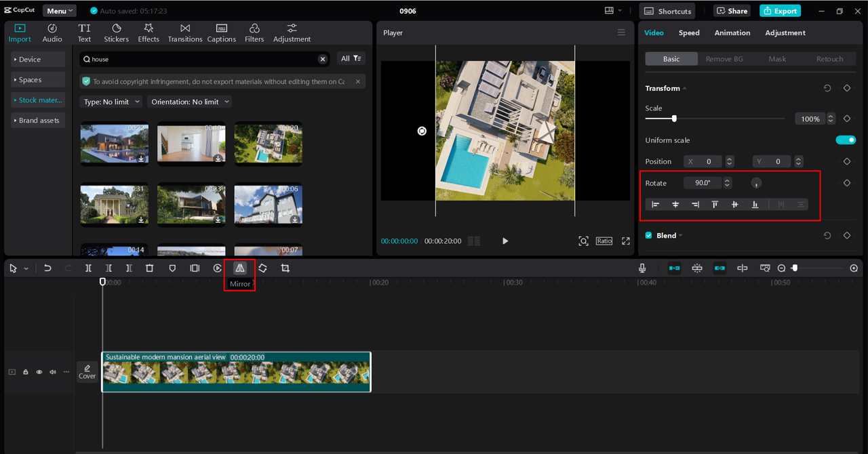This screenshot has height=454, width=868.
Task: Switch to the Animation tab
Action: (732, 33)
